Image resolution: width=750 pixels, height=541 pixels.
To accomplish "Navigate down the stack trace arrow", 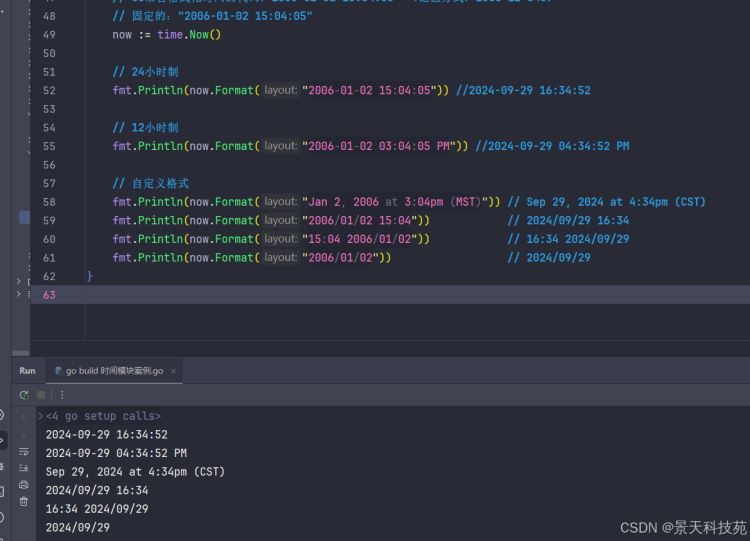I will tap(23, 435).
